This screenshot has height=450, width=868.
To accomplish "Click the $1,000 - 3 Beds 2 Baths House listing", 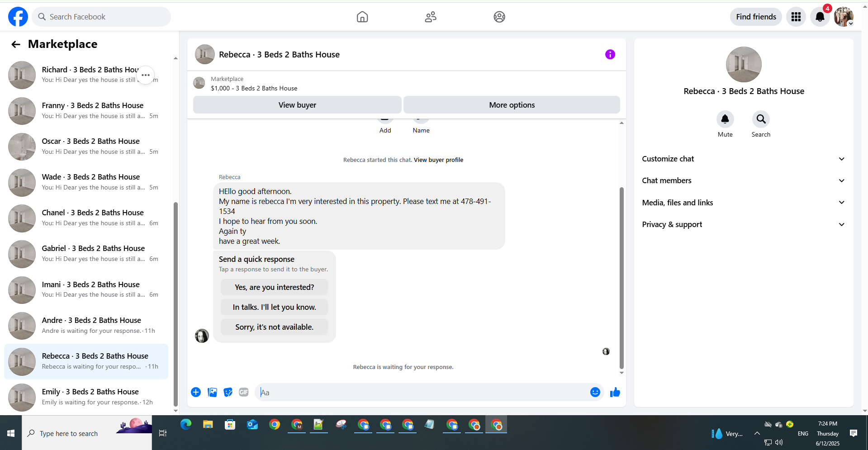I will (x=254, y=88).
